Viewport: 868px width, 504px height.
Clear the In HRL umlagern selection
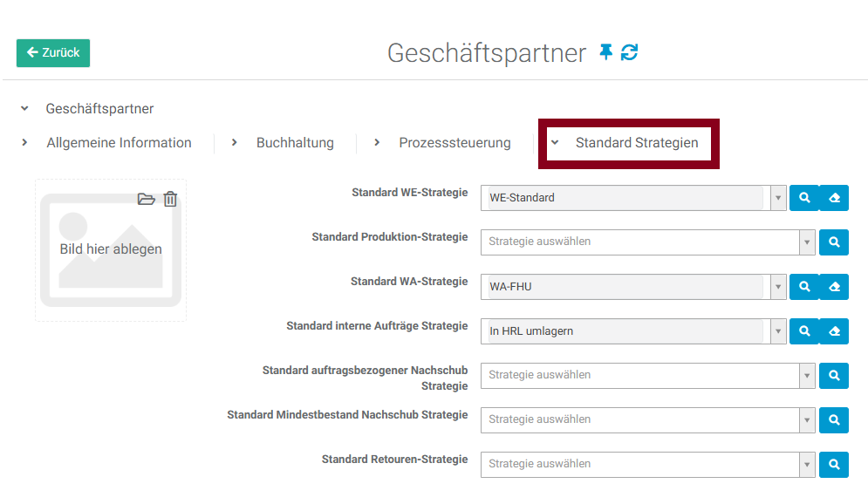coord(834,330)
